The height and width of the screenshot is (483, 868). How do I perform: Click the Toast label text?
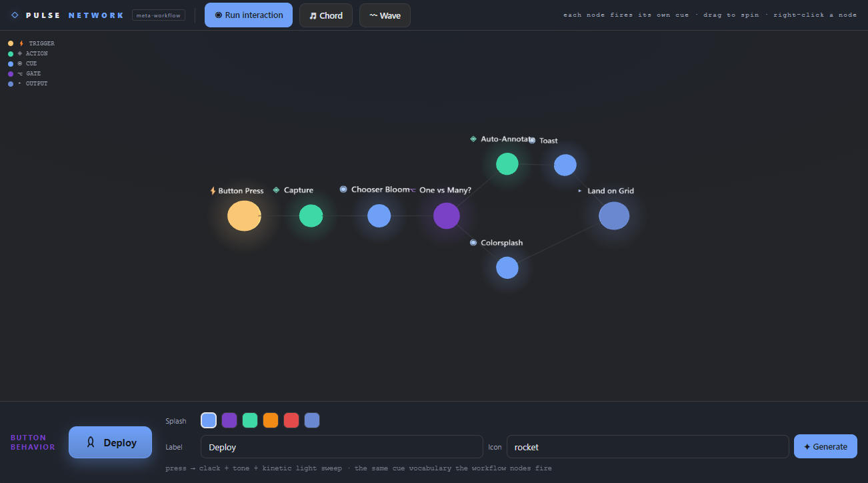[x=549, y=141]
